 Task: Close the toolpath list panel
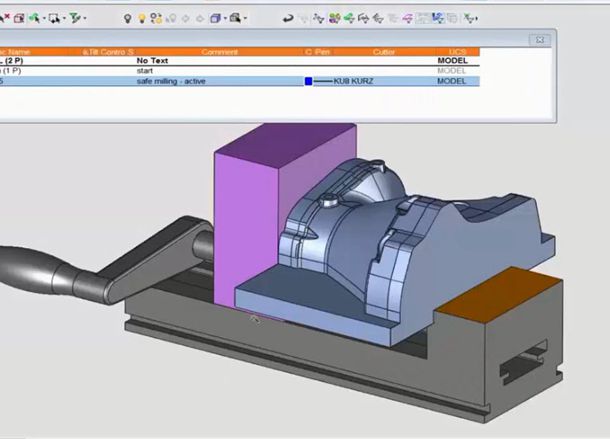pyautogui.click(x=540, y=40)
